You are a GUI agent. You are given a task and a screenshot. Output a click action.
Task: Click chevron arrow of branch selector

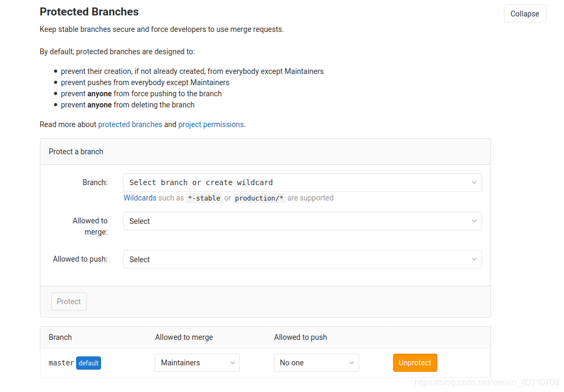474,182
